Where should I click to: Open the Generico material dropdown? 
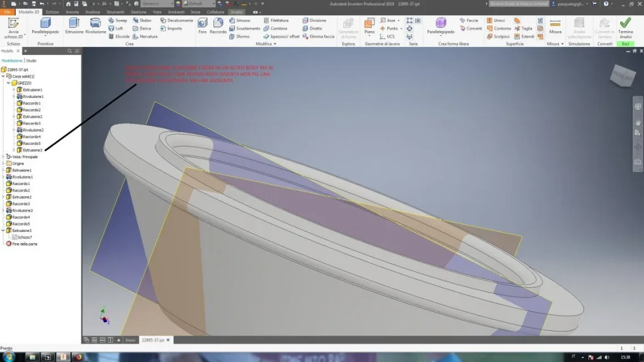coord(157,4)
